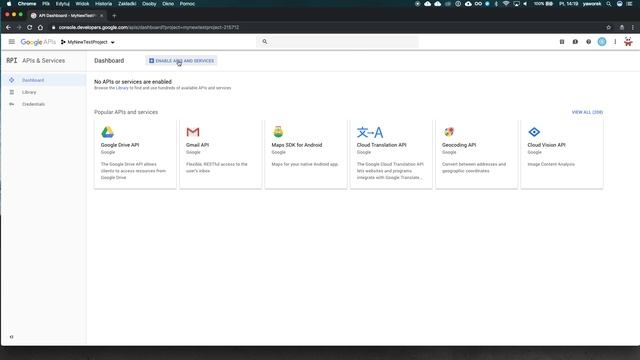This screenshot has height=360, width=640.
Task: Click the Google Drive triangle icon
Action: 107,132
